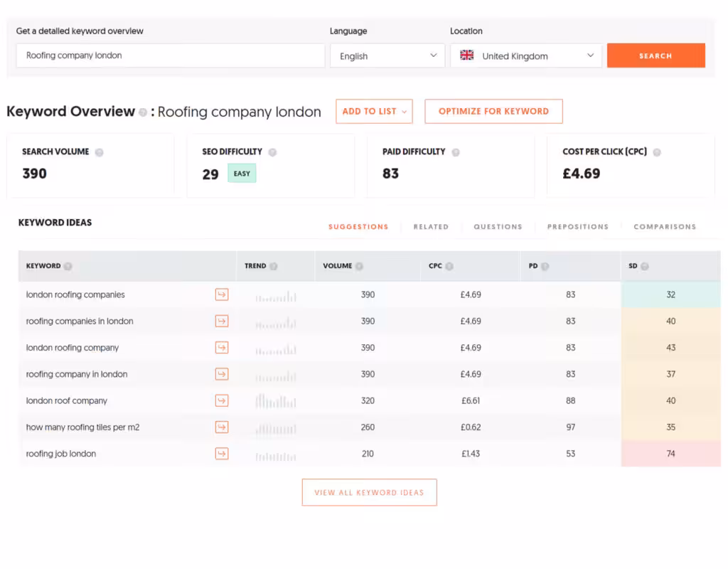Click info icon in PD column header
728x569 pixels.
[545, 266]
